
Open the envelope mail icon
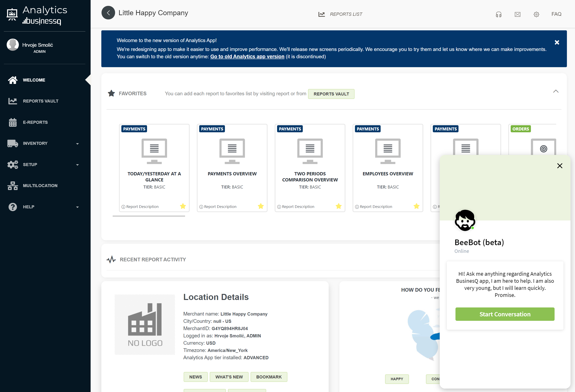pyautogui.click(x=517, y=14)
